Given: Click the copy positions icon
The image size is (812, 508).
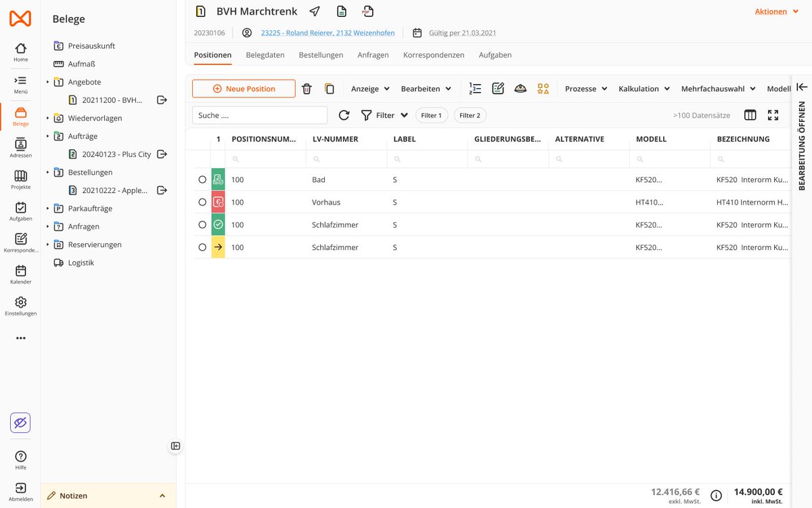Looking at the screenshot, I should pos(330,89).
